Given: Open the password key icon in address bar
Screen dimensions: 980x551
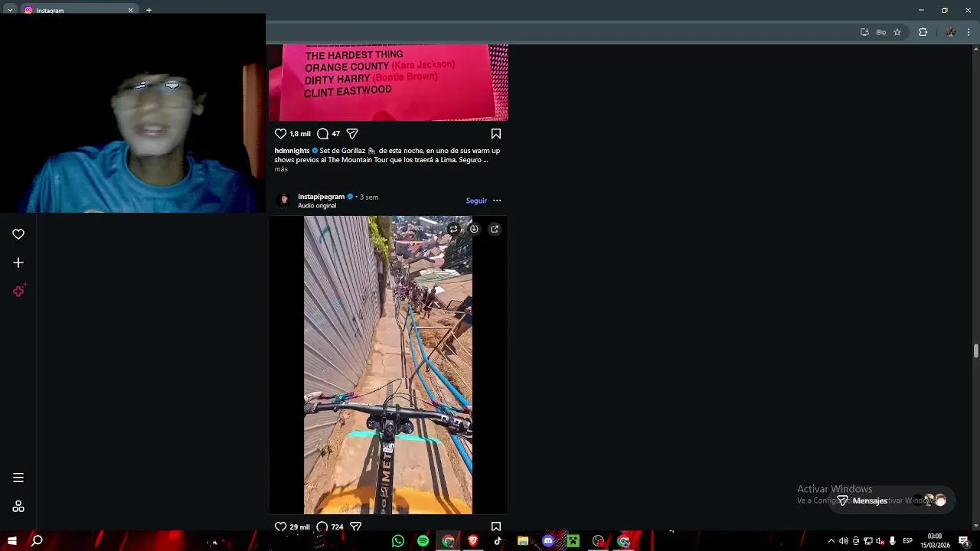Looking at the screenshot, I should point(881,32).
